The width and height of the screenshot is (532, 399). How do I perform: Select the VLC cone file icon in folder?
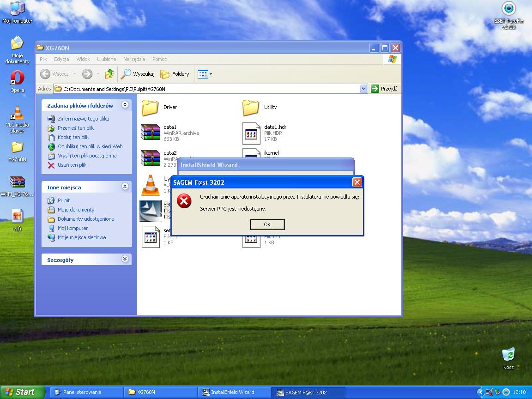pos(151,185)
